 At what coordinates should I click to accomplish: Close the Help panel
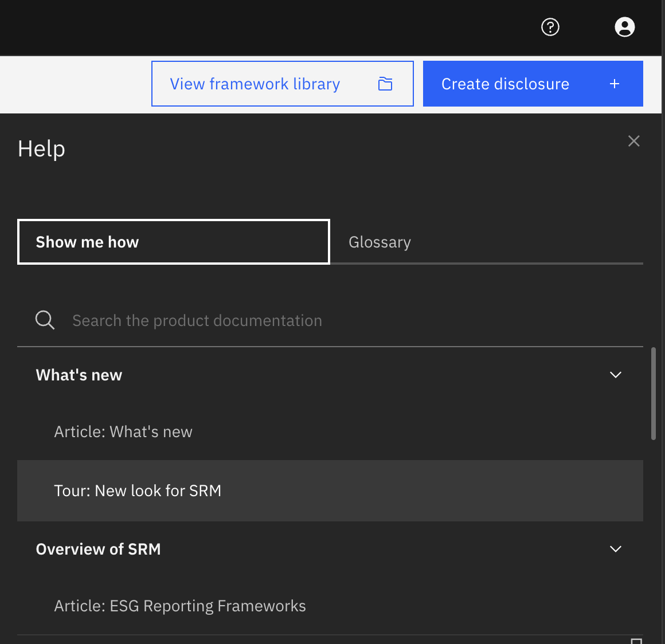(633, 141)
